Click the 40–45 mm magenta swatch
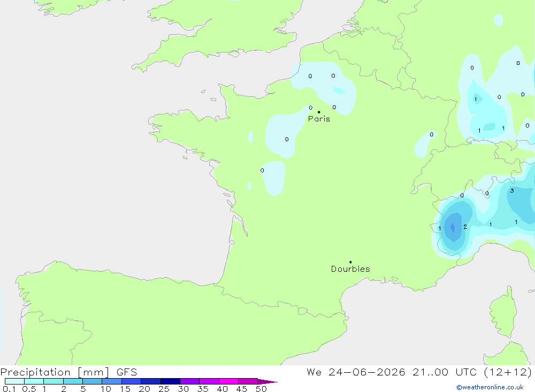535x392 pixels. tap(228, 381)
